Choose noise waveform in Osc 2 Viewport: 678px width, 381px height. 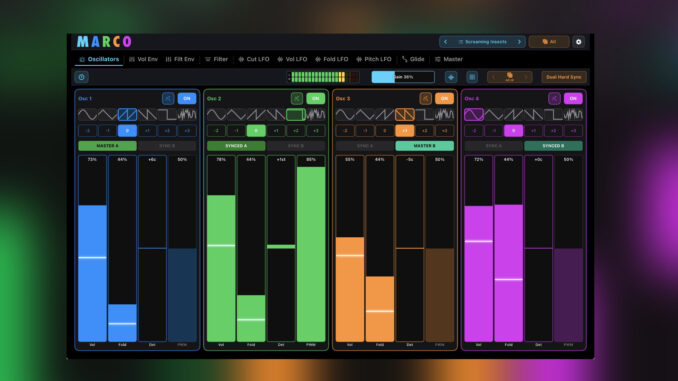click(x=316, y=115)
